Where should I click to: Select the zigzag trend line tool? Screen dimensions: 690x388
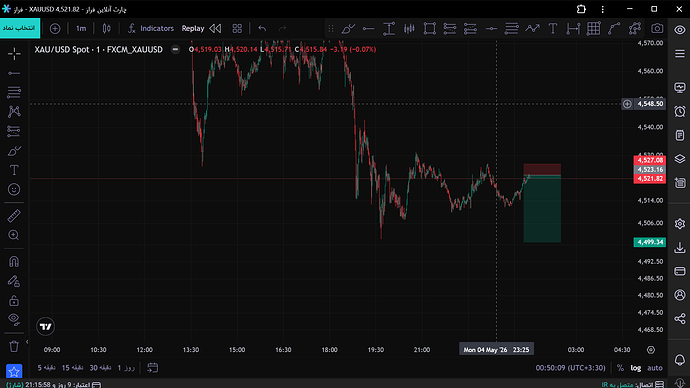coord(532,29)
